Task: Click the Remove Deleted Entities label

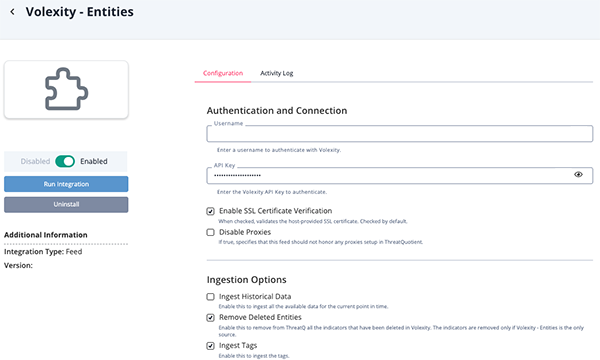Action: point(260,317)
